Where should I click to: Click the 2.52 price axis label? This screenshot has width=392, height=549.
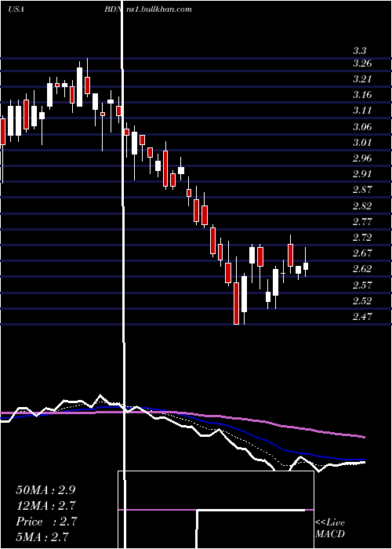(362, 300)
